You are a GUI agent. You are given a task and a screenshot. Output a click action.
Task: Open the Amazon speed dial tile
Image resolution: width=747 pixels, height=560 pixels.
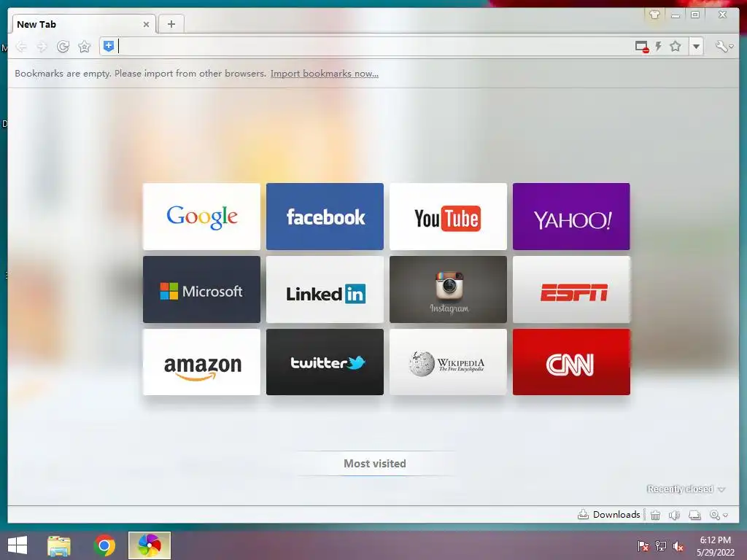[201, 362]
